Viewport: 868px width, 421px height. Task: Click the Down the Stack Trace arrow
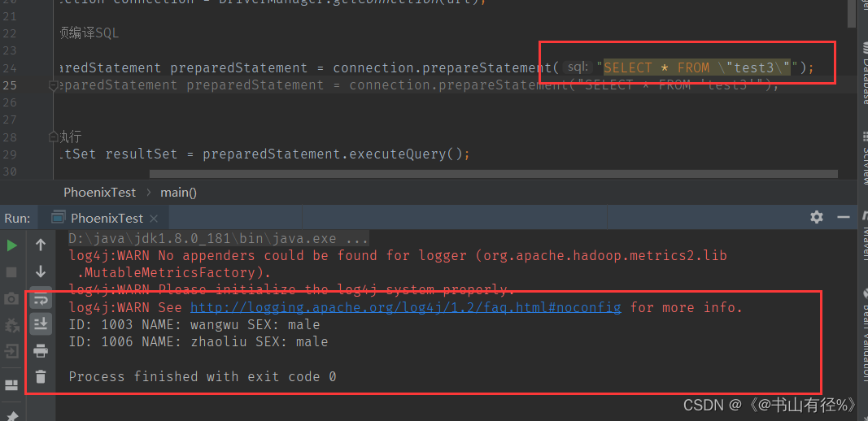[x=41, y=271]
